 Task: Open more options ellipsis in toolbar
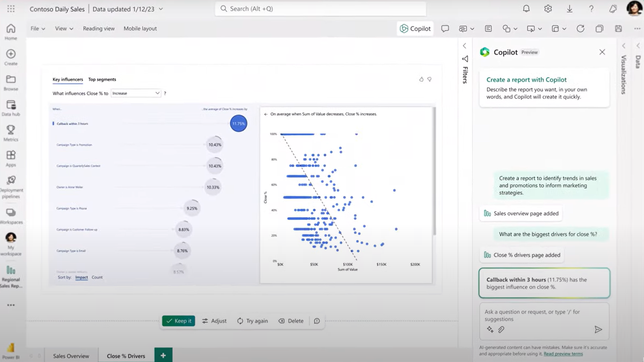(x=637, y=28)
